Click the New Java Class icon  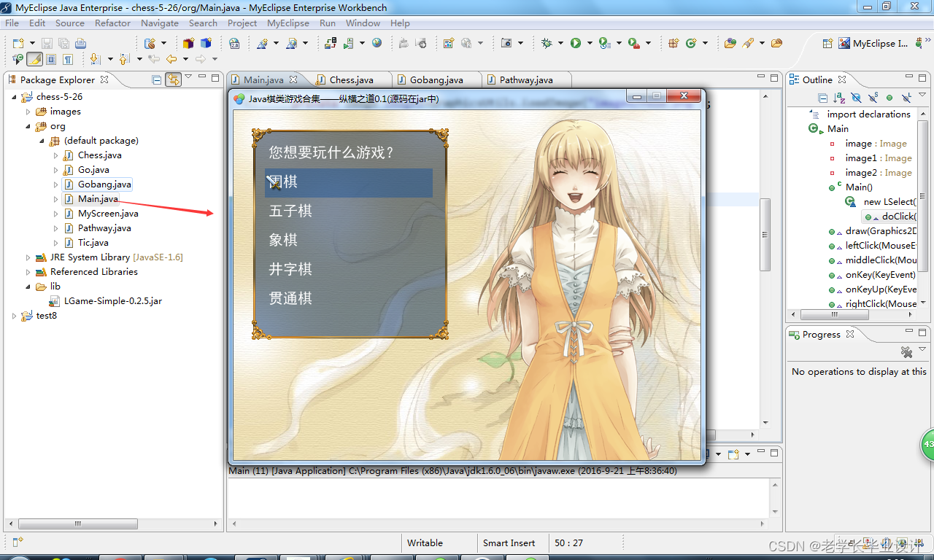pos(691,44)
